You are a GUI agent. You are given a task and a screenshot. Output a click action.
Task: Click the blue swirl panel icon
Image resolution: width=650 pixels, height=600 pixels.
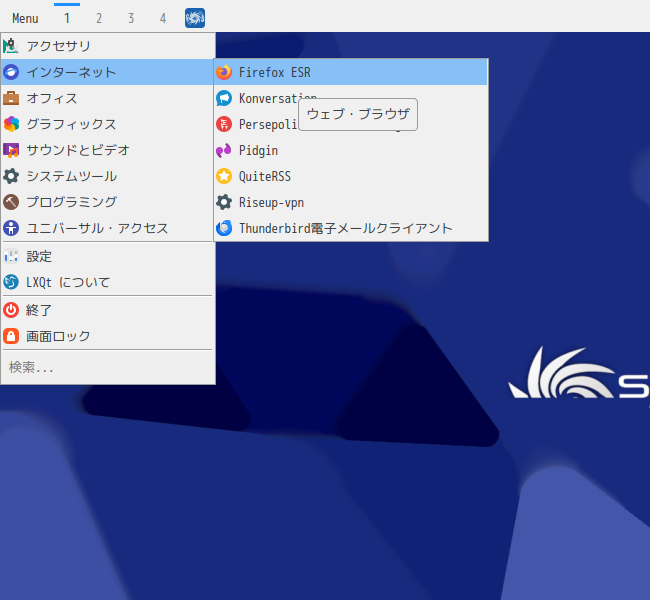[195, 18]
